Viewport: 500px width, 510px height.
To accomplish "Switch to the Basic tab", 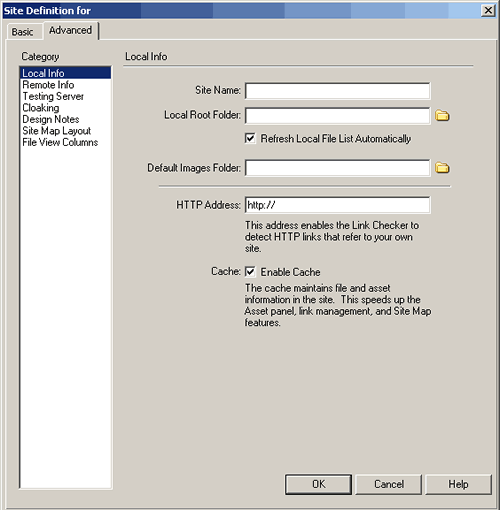I will point(23,32).
